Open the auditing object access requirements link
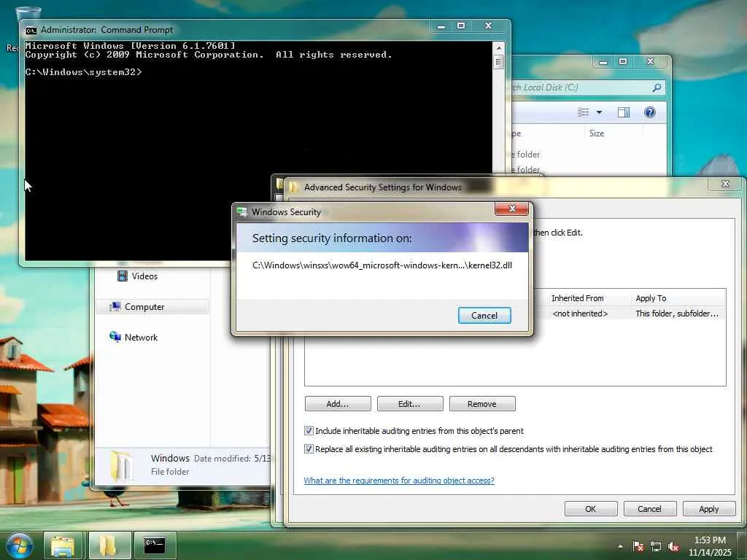Viewport: 747px width, 560px height. click(399, 480)
